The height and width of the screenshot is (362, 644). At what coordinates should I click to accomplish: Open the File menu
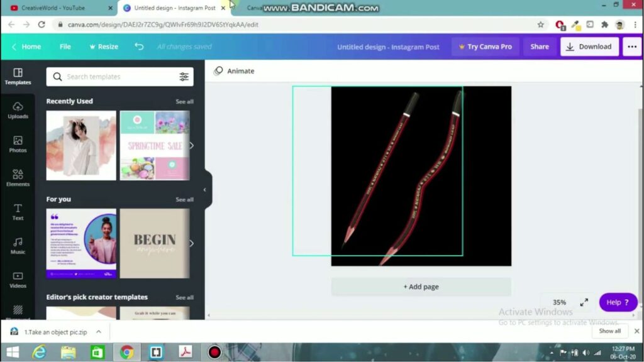pos(65,47)
